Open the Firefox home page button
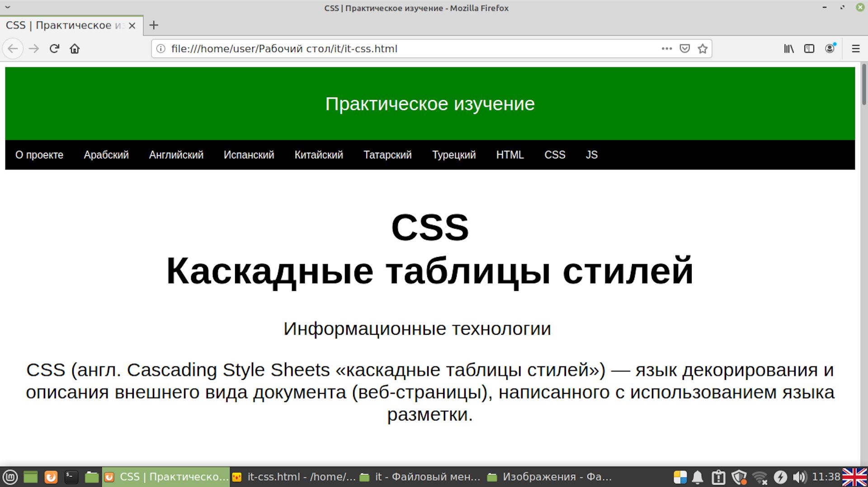868x487 pixels. coord(75,48)
